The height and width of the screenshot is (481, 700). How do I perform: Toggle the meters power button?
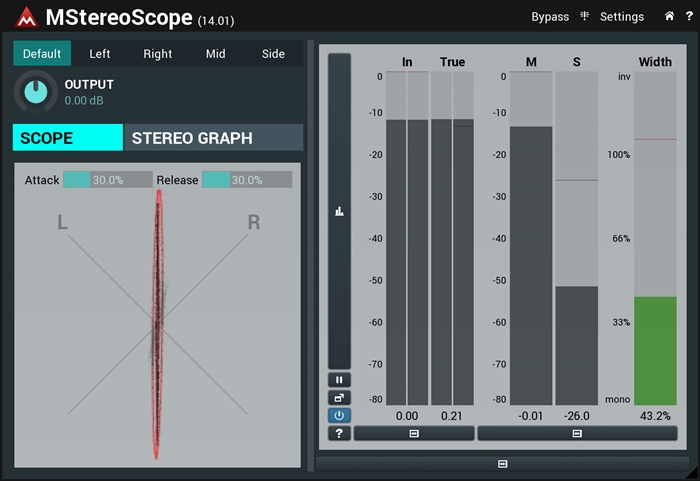coord(339,415)
